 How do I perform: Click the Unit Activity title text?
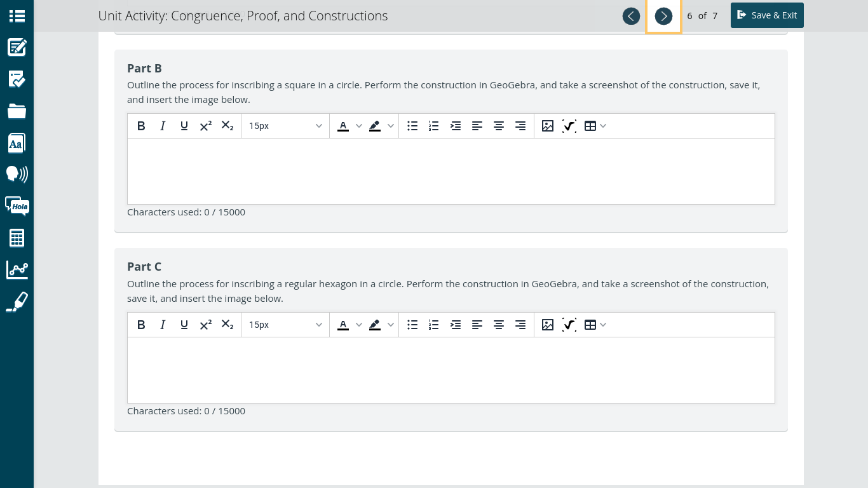click(243, 16)
